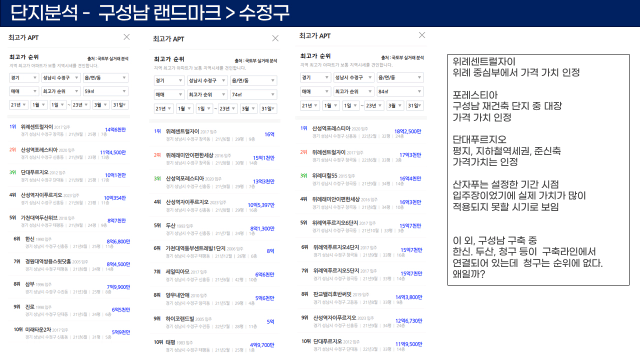Open the 매매 trade type dropdown in the 59㎡ panel

click(x=24, y=91)
